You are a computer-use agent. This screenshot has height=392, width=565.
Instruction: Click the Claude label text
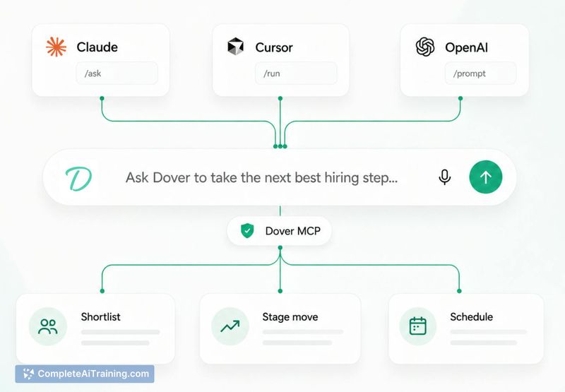click(x=97, y=47)
